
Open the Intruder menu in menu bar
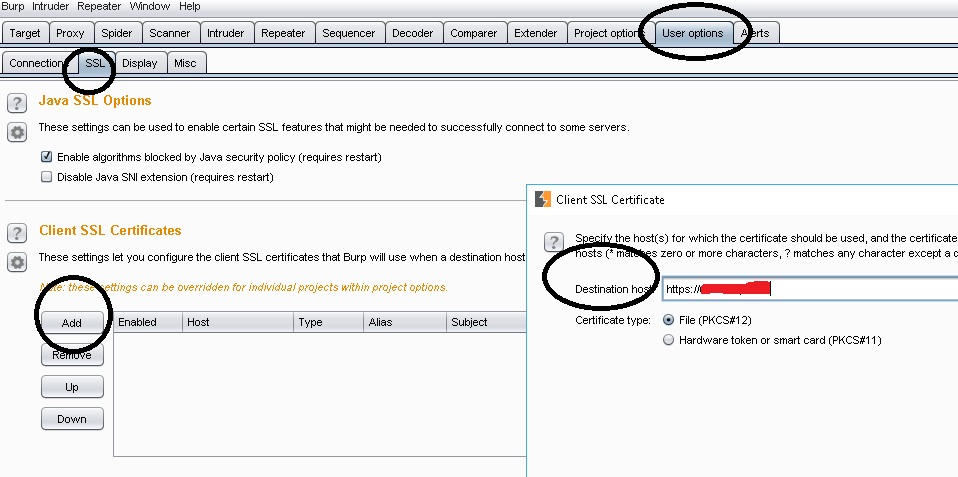click(x=51, y=6)
